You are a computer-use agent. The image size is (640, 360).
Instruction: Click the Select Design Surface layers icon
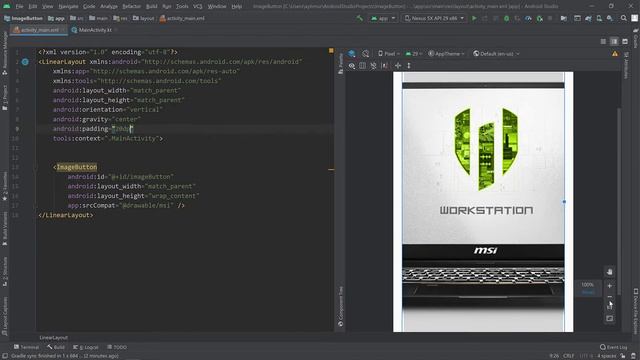(x=352, y=53)
